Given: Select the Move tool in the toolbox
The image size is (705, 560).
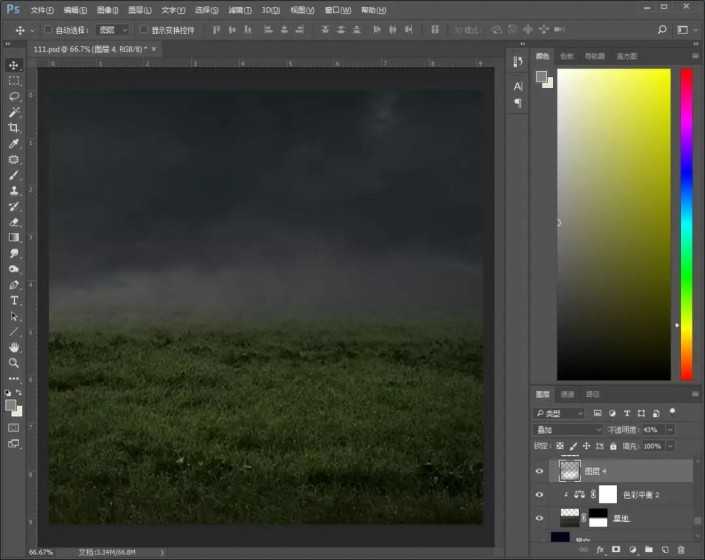Looking at the screenshot, I should pyautogui.click(x=14, y=65).
